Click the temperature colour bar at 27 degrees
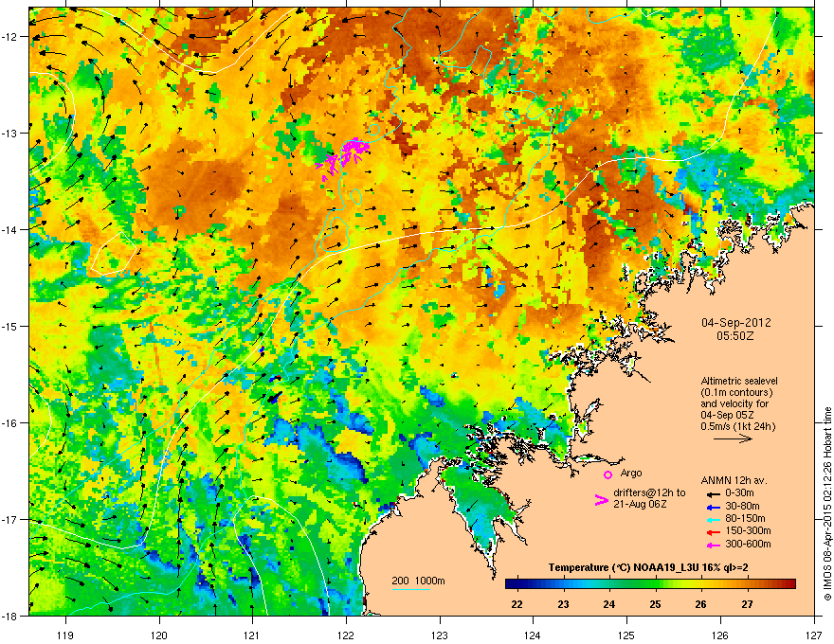Screen dimensions: 834x644 pos(748,584)
